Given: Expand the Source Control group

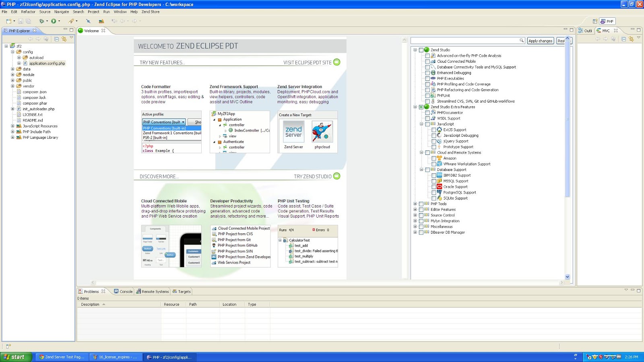Looking at the screenshot, I should tap(415, 215).
